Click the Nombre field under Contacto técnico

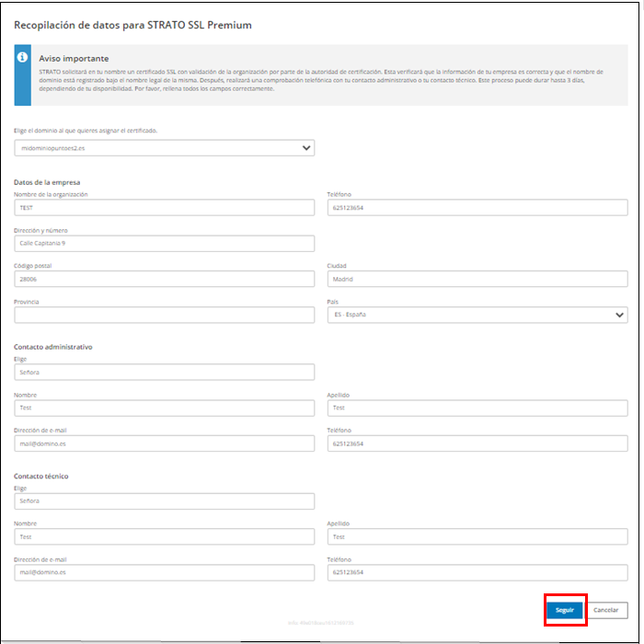[165, 536]
